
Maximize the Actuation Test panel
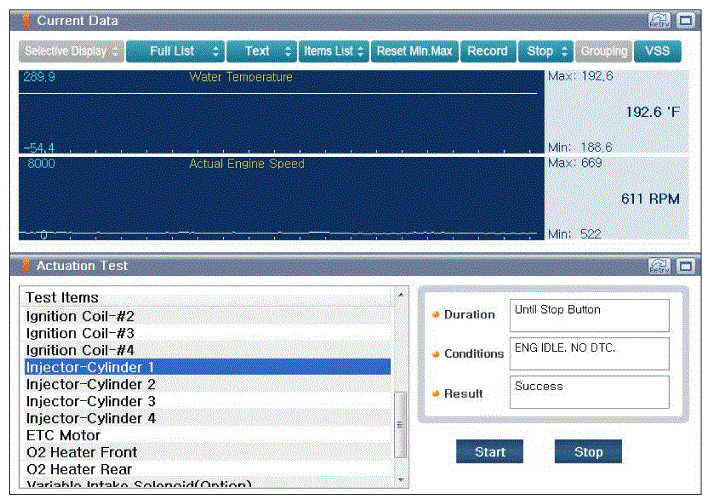pos(685,266)
